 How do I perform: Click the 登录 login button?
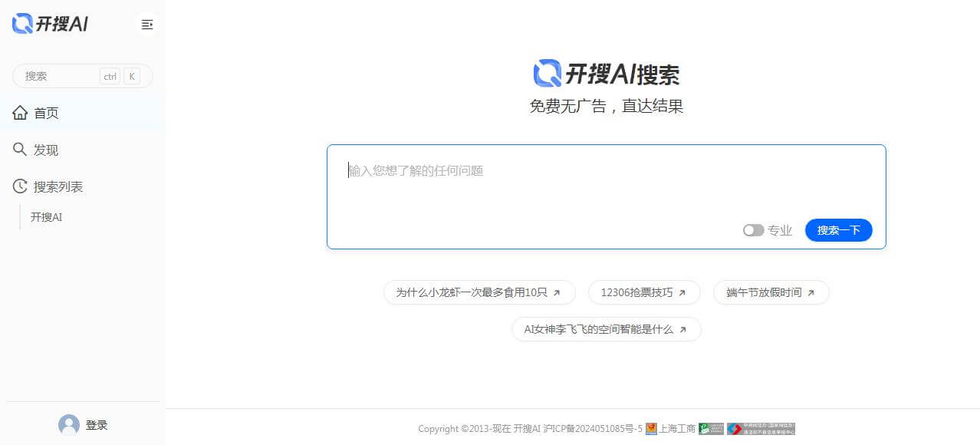[96, 424]
